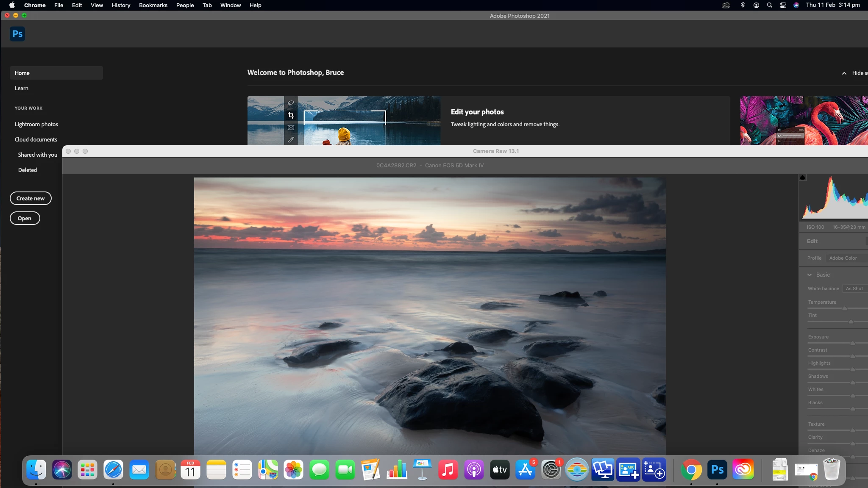Open Creative Cloud app from the Dock

[743, 470]
